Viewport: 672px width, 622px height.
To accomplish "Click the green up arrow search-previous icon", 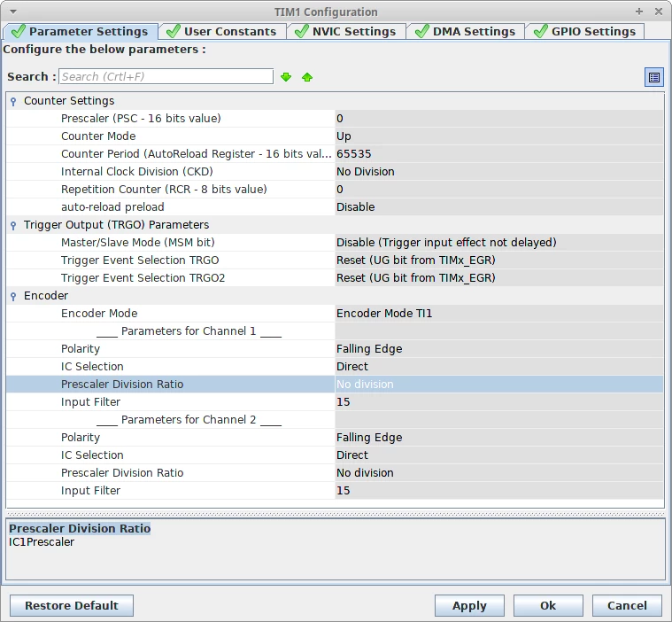I will pyautogui.click(x=307, y=77).
